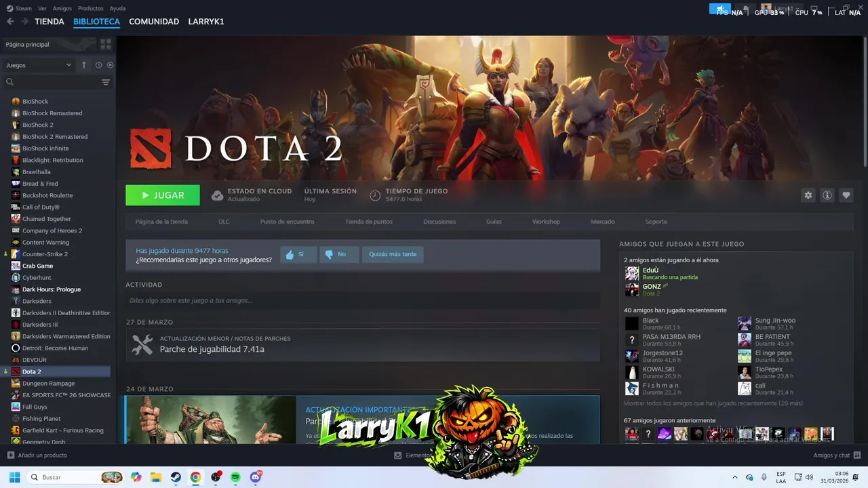868x488 pixels.
Task: Open Discusiones tab
Action: pyautogui.click(x=439, y=222)
